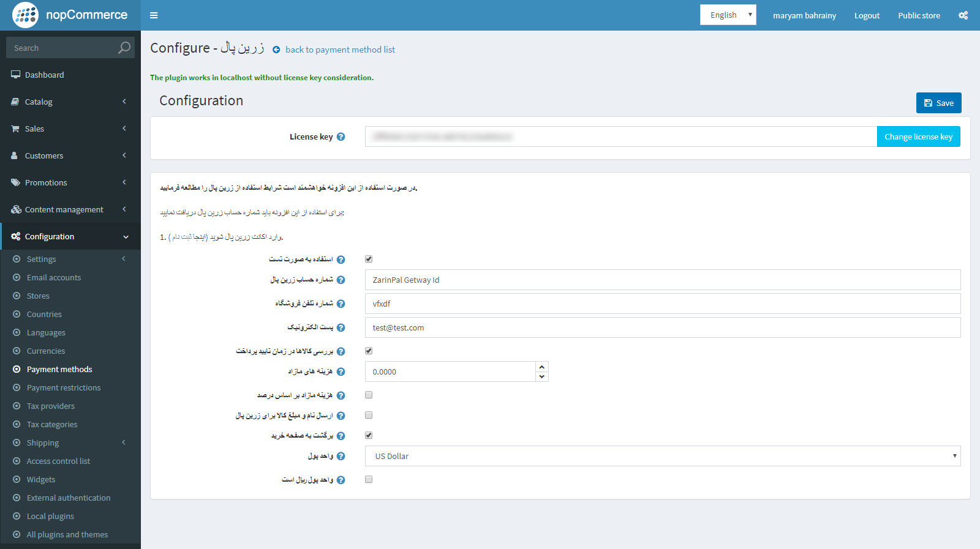
Task: Click the search magnifier icon in sidebar
Action: [x=124, y=47]
